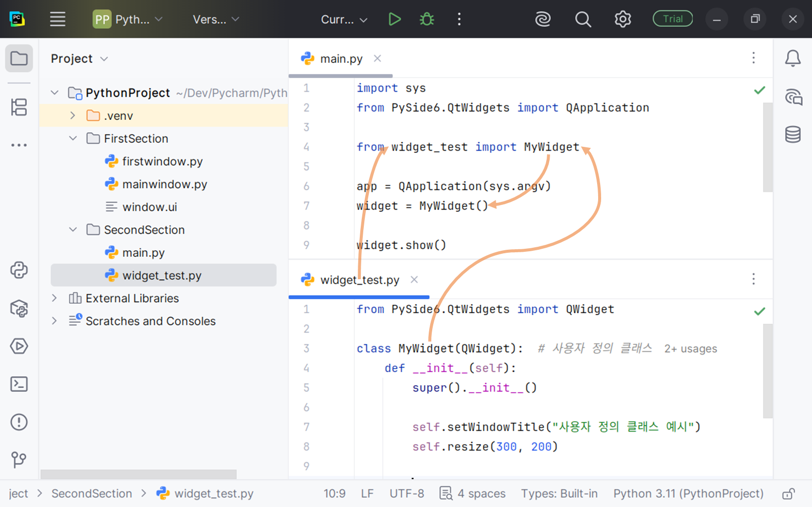Click the .venv folder label
This screenshot has width=812, height=507.
coord(118,116)
